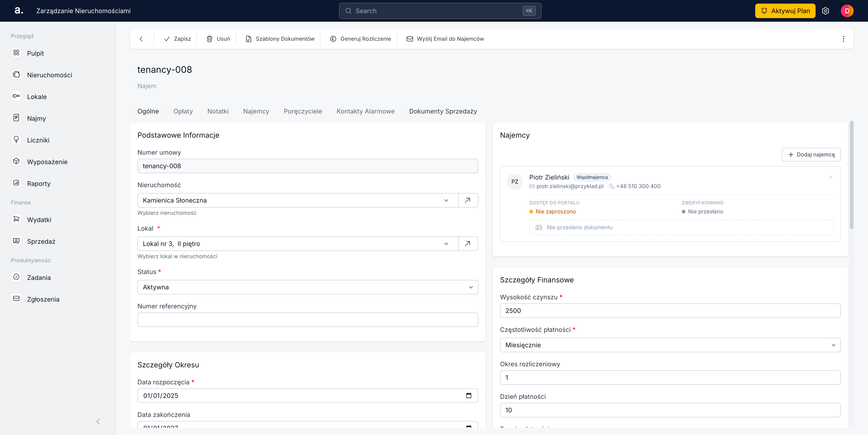The image size is (868, 435).
Task: Click the Dodaj najemcę button
Action: coord(811,155)
